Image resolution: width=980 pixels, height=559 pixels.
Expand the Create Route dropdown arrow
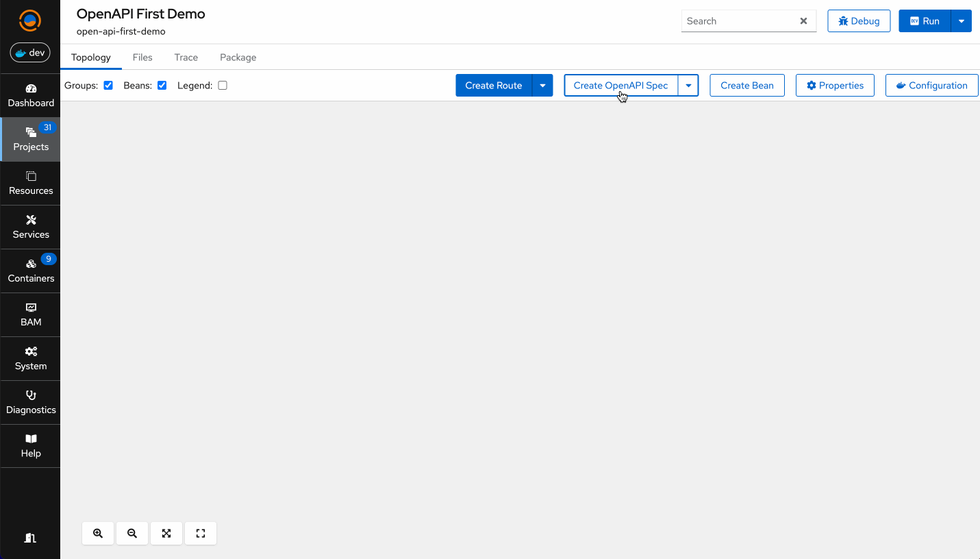pos(542,86)
